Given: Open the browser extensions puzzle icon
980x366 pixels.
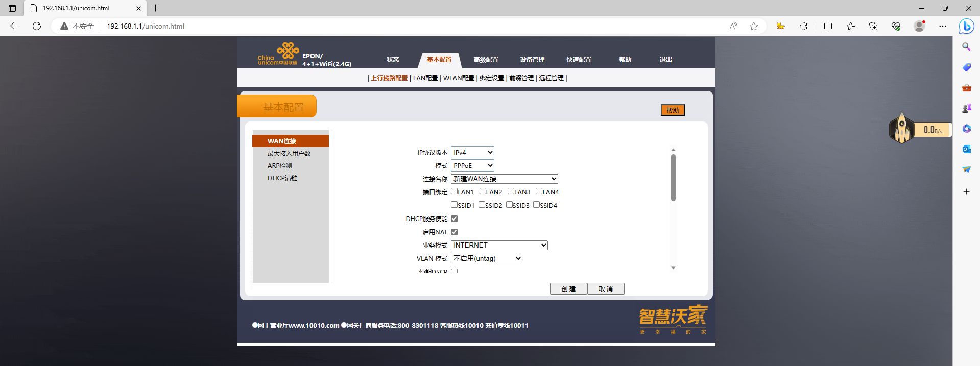Looking at the screenshot, I should (x=803, y=26).
